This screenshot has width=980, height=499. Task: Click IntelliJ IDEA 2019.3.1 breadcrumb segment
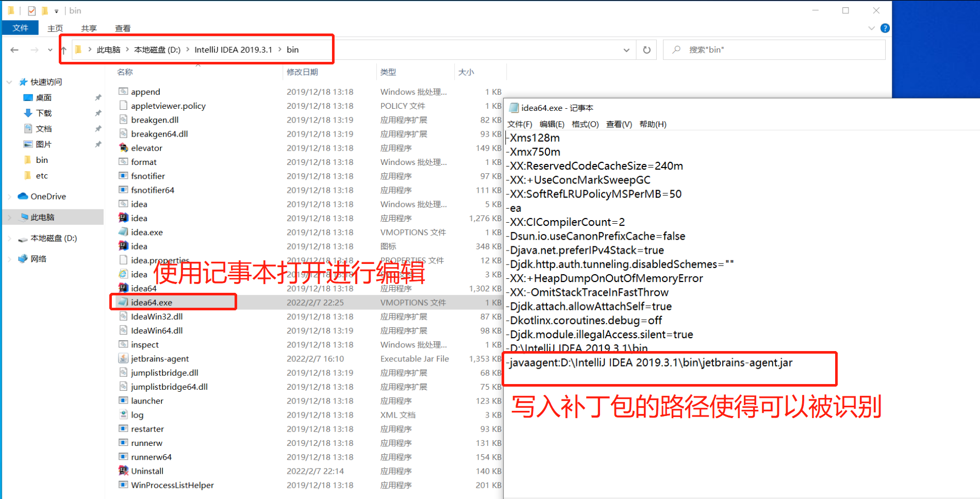click(233, 50)
